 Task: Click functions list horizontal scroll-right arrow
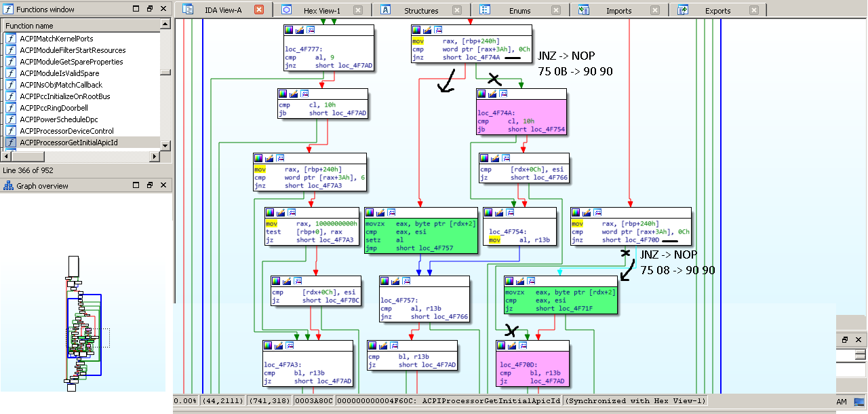[x=155, y=156]
